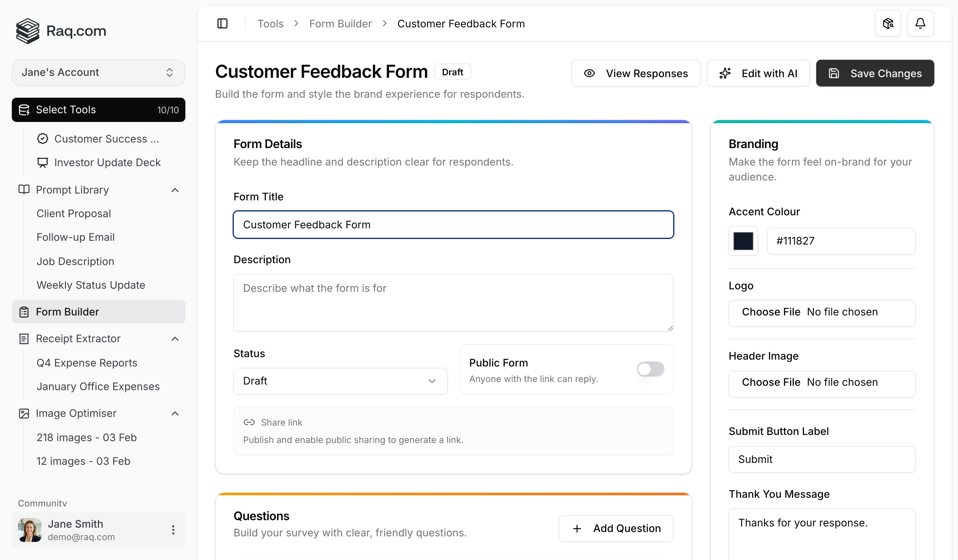Click the Receipt Extractor icon
Screen dimensions: 958x560
(x=24, y=338)
